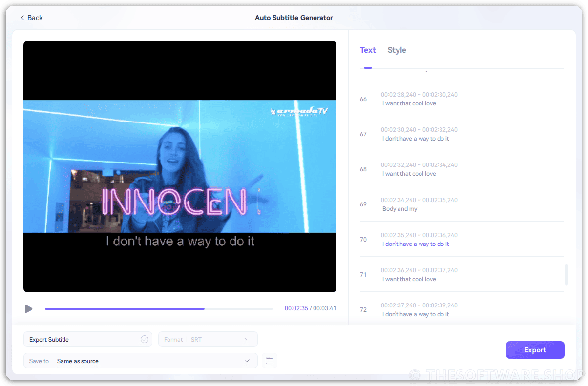
Task: Select subtitle 68 text "I want that cool love"
Action: point(409,174)
